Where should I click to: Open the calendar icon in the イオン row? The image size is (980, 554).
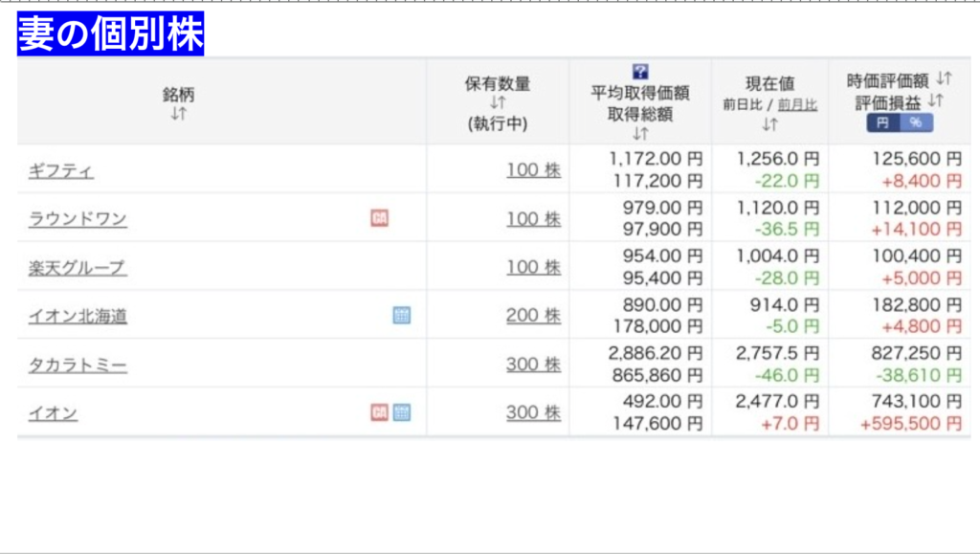click(x=402, y=412)
